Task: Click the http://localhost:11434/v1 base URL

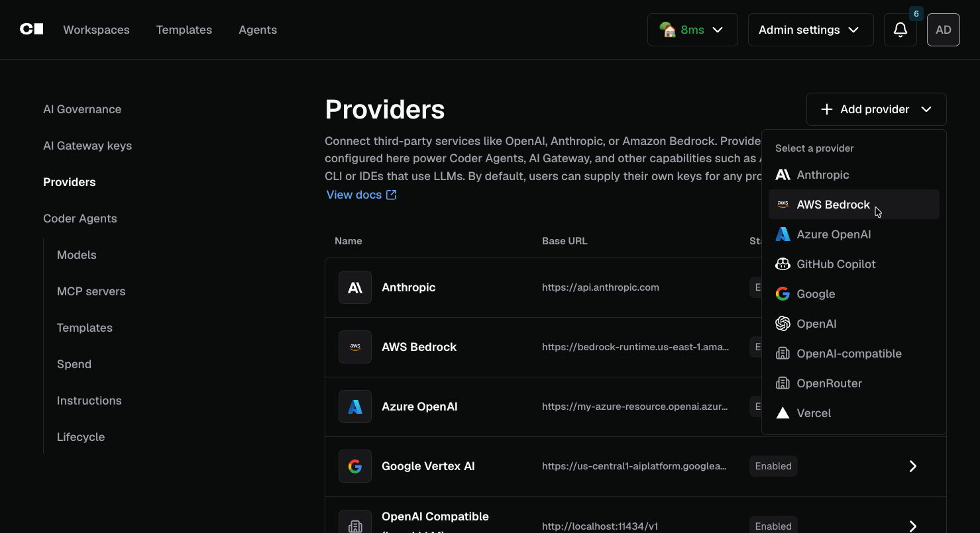Action: point(600,526)
